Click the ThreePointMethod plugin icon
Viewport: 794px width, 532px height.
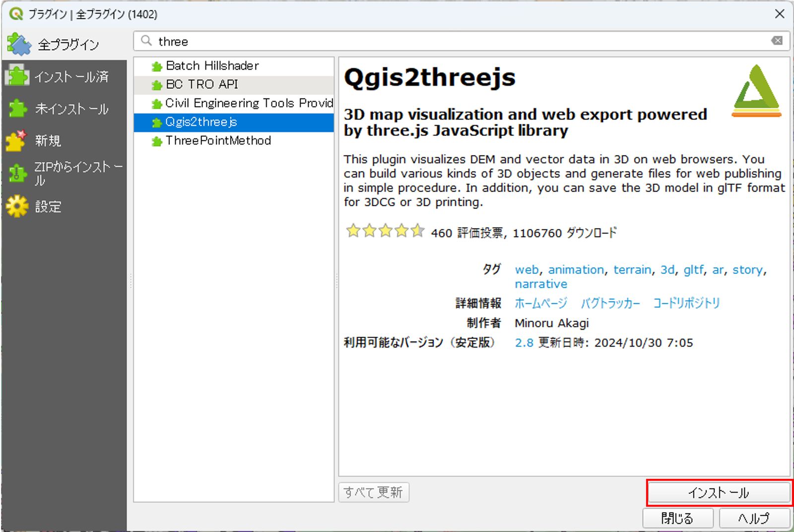click(157, 141)
